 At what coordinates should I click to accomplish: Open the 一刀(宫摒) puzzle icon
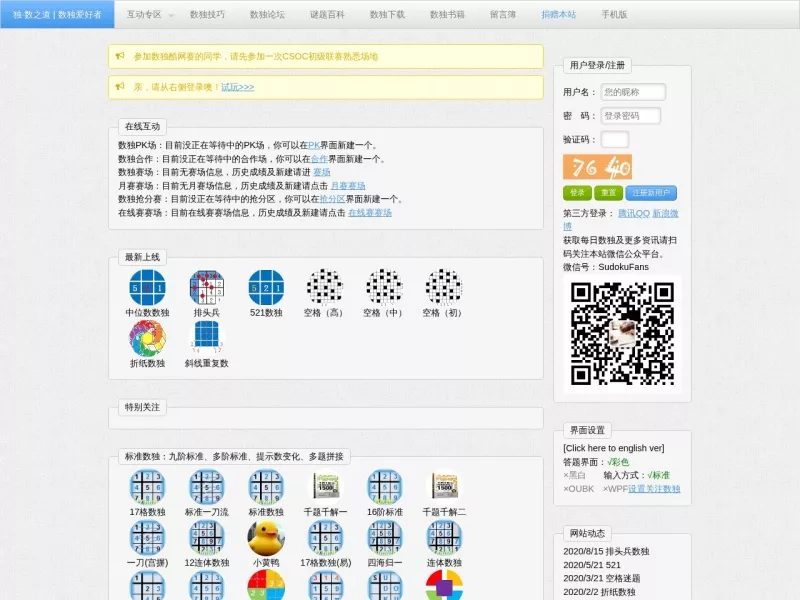pos(147,538)
